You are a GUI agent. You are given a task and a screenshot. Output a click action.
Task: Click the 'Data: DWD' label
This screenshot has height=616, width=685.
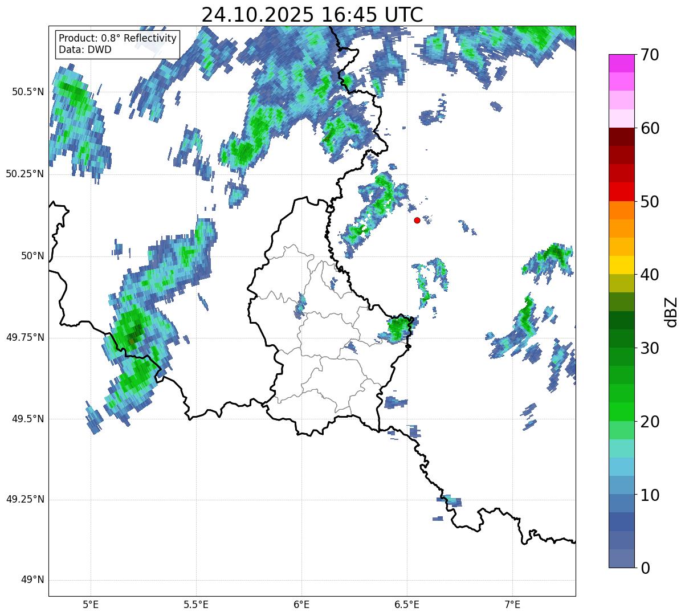(85, 50)
